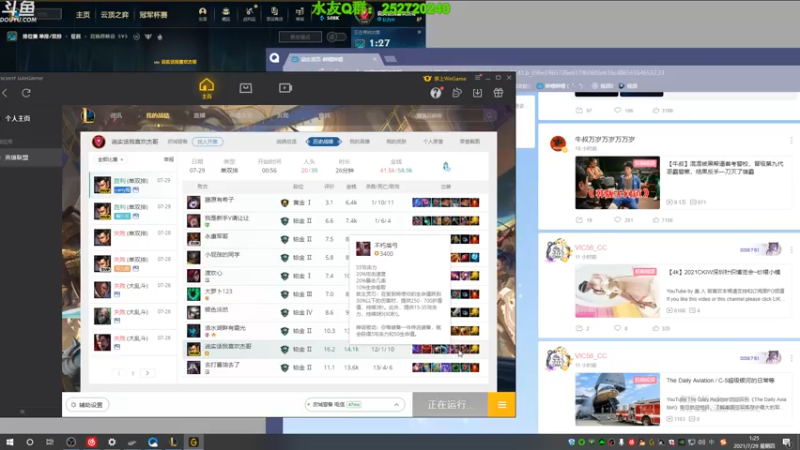800x450 pixels.
Task: Click like icon on 牛叔万岁 post
Action: coord(656,220)
